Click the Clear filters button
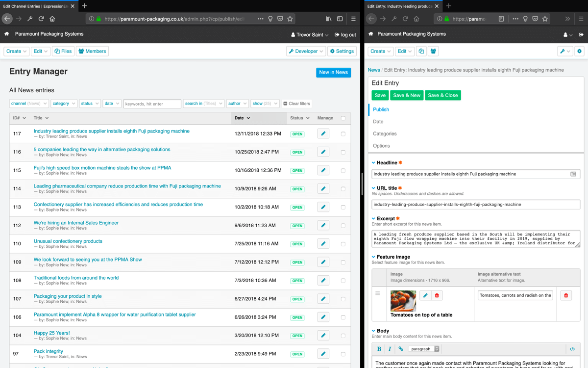Screen dimensions: 588x368 [296, 104]
